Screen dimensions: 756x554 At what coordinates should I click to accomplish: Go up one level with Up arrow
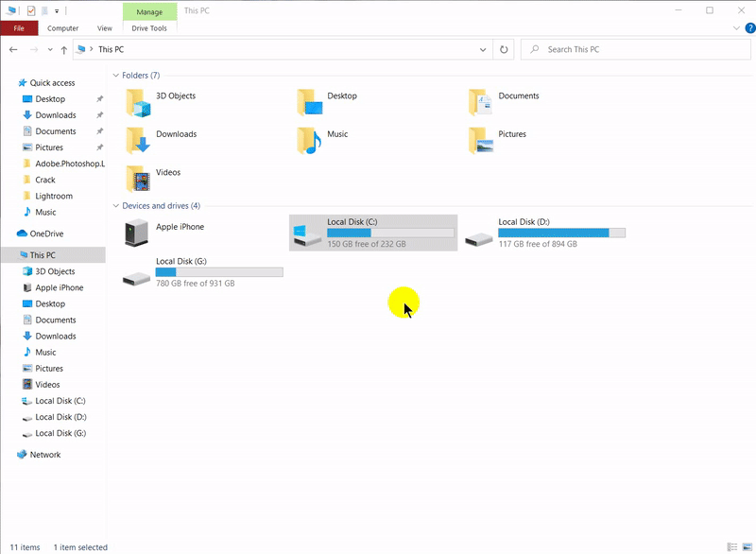click(x=63, y=50)
